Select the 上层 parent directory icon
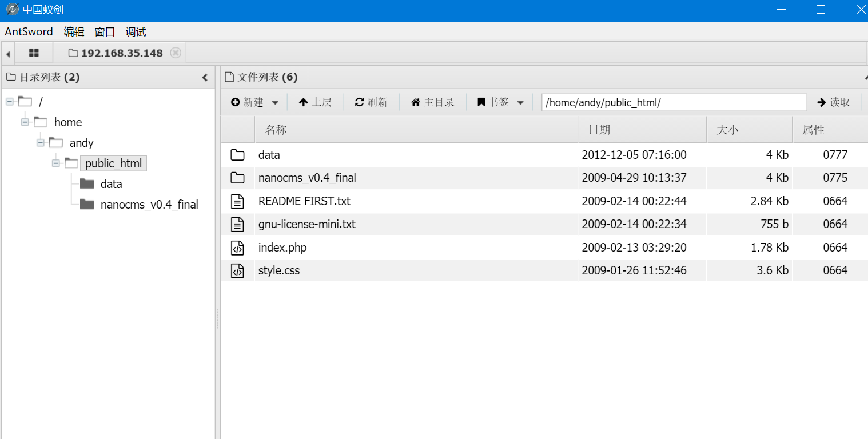This screenshot has height=439, width=868. 304,102
